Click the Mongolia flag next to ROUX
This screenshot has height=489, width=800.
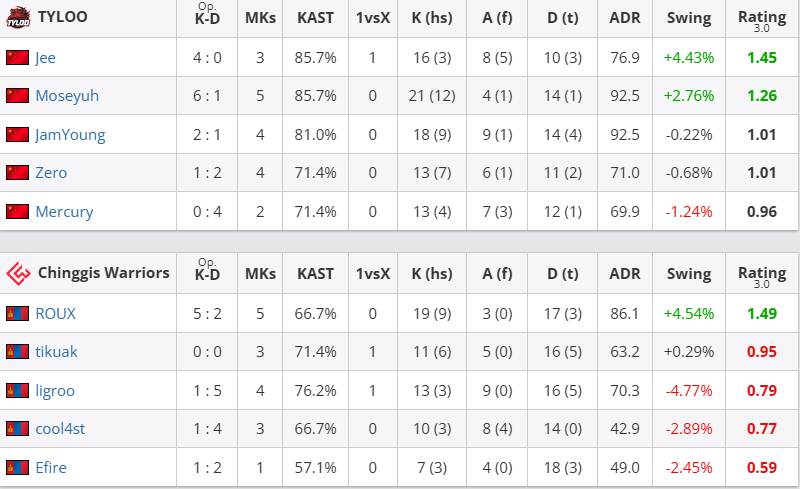(17, 313)
